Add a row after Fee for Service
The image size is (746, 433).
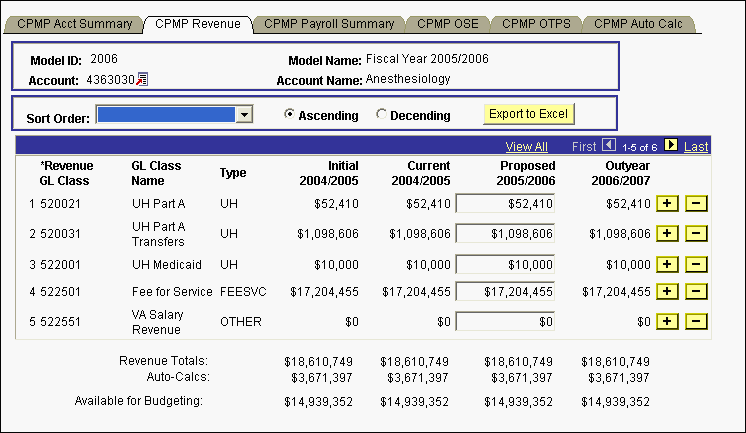point(666,292)
